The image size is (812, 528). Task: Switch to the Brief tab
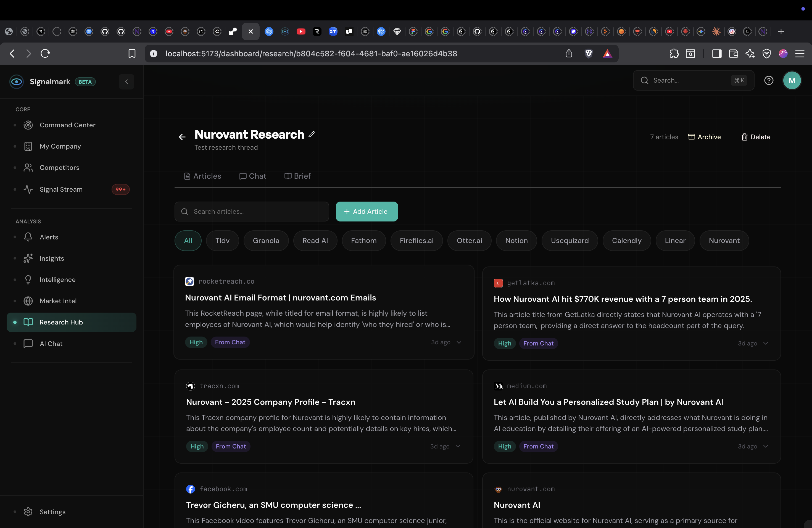[x=297, y=176]
